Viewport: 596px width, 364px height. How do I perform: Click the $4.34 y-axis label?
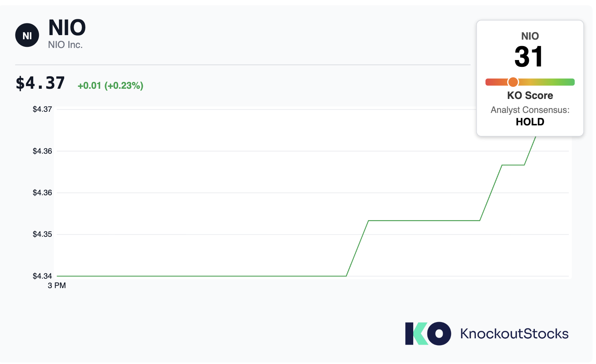point(42,276)
